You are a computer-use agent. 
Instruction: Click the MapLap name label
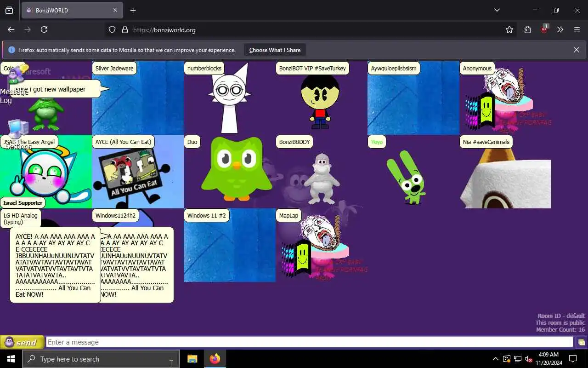288,215
